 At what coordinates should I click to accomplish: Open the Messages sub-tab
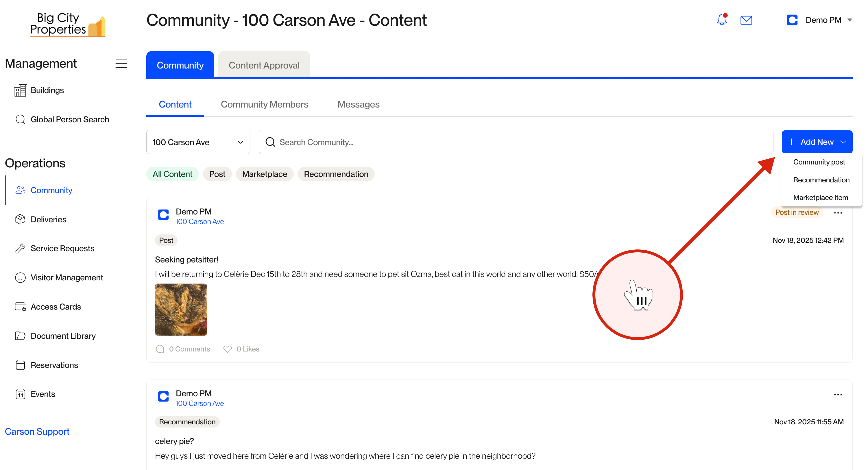pyautogui.click(x=359, y=104)
